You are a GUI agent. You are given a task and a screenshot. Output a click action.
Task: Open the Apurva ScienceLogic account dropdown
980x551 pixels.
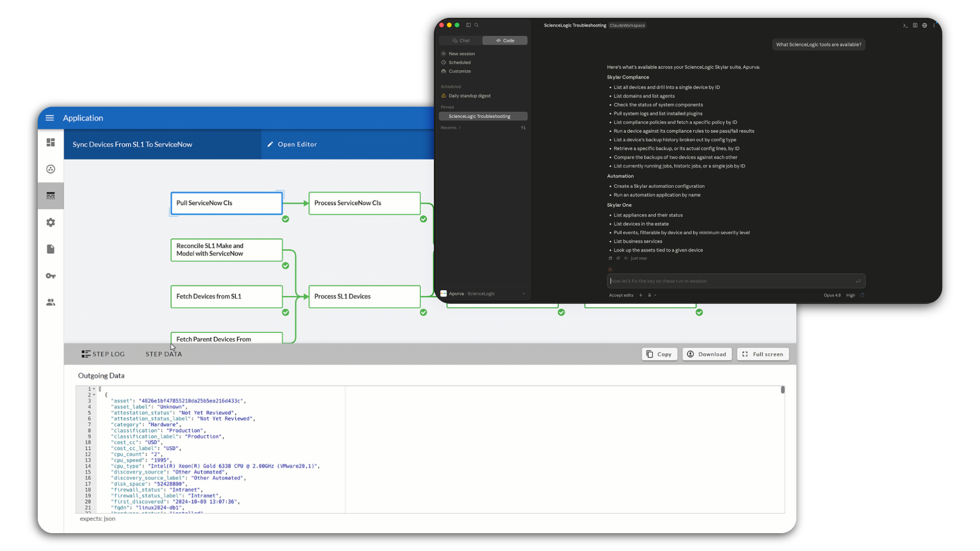pos(483,293)
